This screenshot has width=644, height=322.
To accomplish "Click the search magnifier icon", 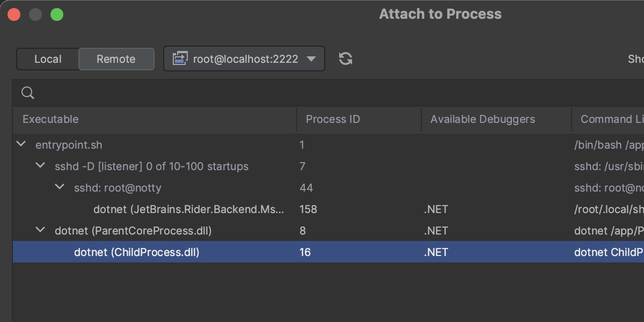I will coord(28,93).
